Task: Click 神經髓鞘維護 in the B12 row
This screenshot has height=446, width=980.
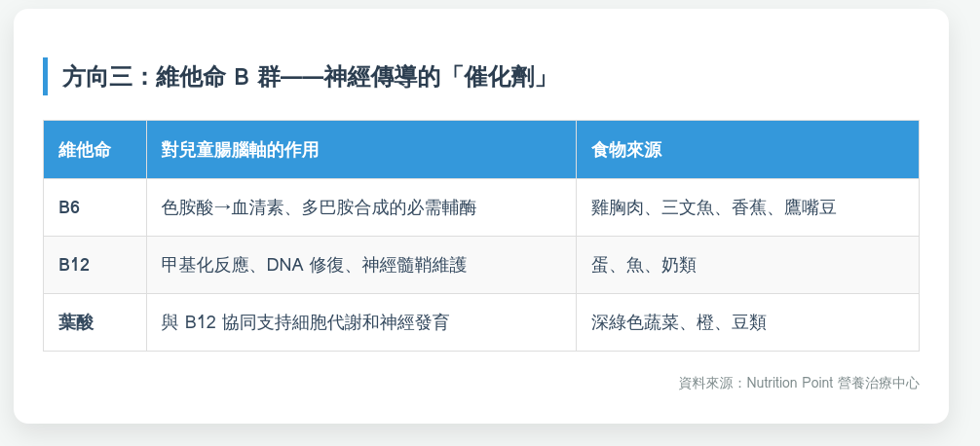Action: [x=414, y=265]
